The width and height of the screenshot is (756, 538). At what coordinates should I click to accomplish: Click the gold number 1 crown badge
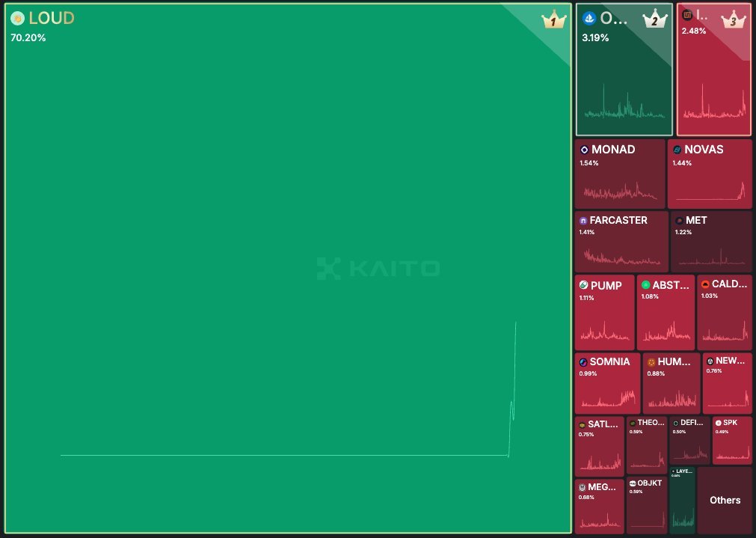[553, 19]
